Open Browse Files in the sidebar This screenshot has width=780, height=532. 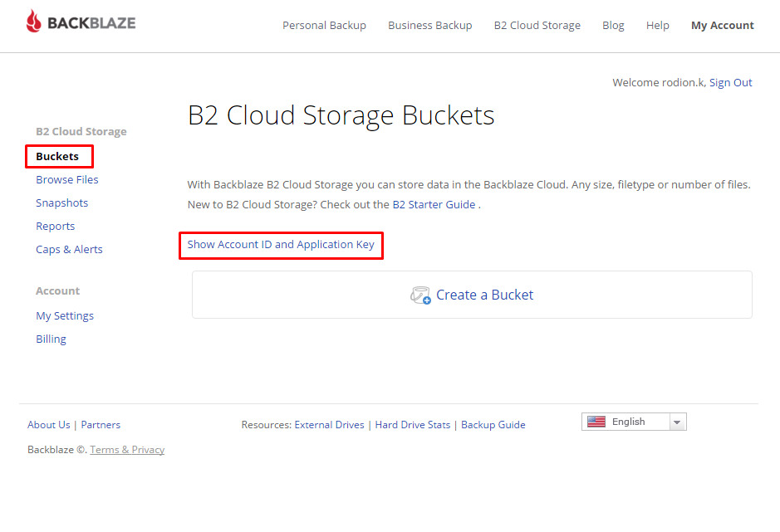[x=67, y=179]
